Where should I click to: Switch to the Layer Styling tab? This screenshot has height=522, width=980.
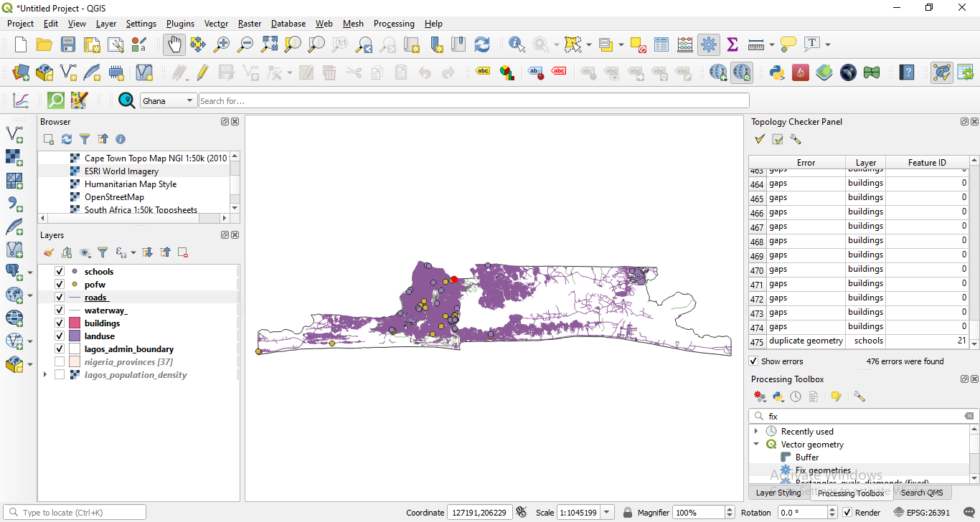coord(778,493)
